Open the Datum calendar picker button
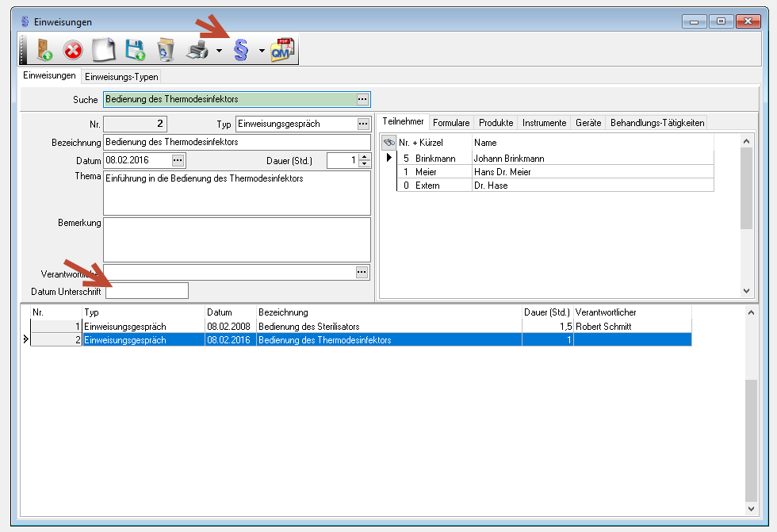Screen dimensions: 777x532 pos(178,160)
